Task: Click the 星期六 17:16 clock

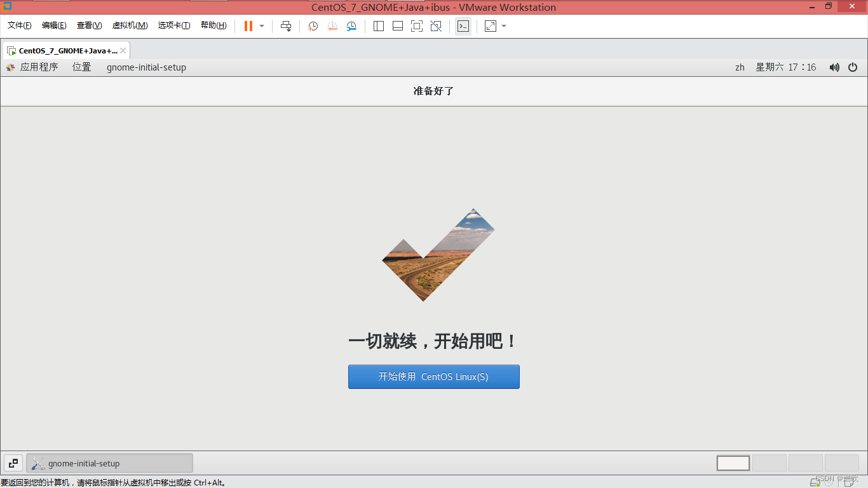Action: pos(785,67)
